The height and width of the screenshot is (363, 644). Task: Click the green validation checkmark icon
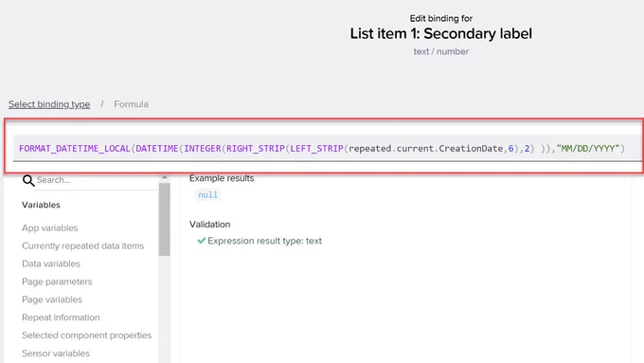[201, 241]
